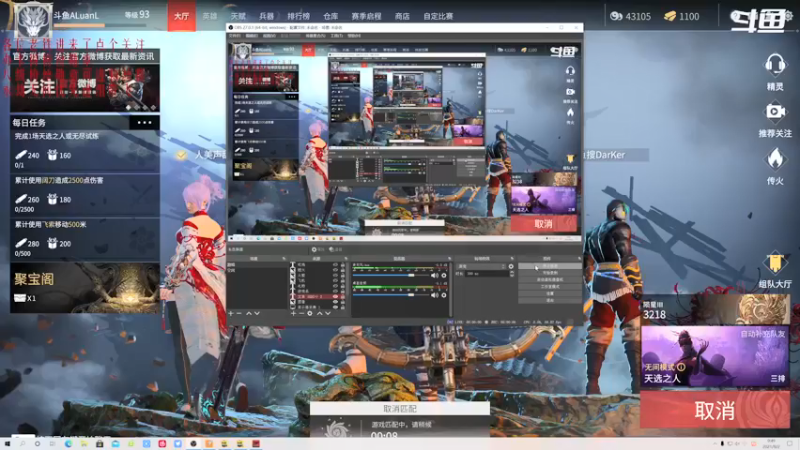Pop out the OBS Sources dock
800x450 pixels.
pyautogui.click(x=346, y=259)
